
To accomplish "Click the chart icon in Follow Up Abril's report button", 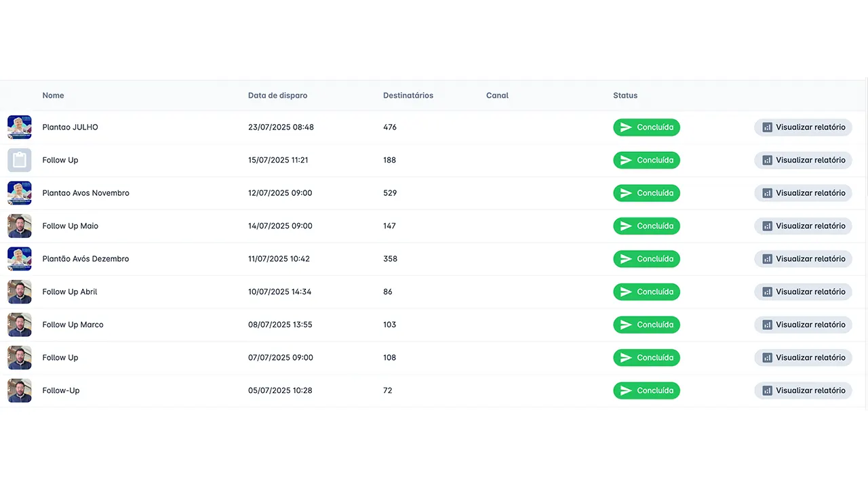I will (767, 292).
